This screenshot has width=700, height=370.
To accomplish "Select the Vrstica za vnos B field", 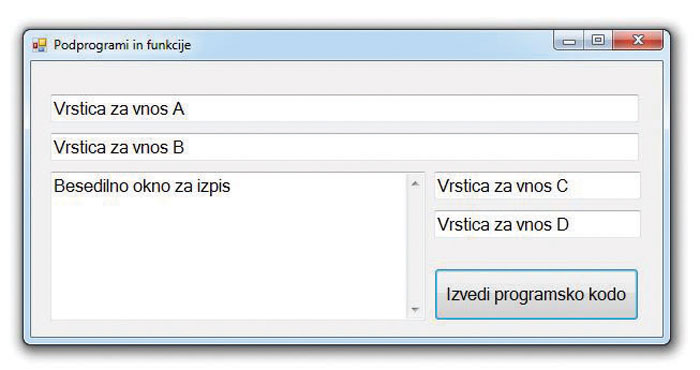I will (344, 147).
